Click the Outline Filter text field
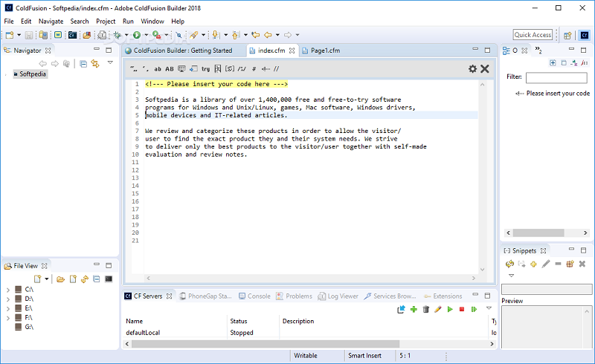 coord(556,77)
